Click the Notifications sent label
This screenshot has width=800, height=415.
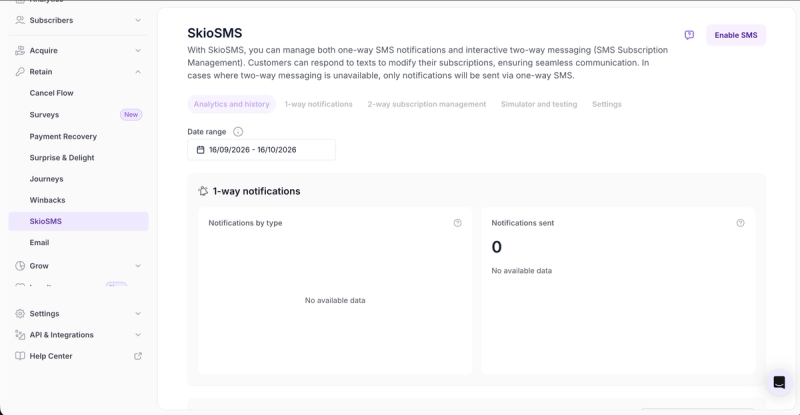(523, 223)
